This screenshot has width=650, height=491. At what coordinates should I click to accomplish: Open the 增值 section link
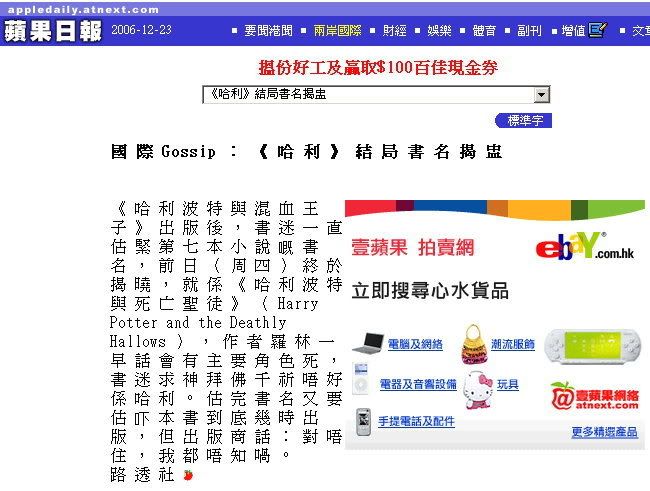click(x=573, y=30)
